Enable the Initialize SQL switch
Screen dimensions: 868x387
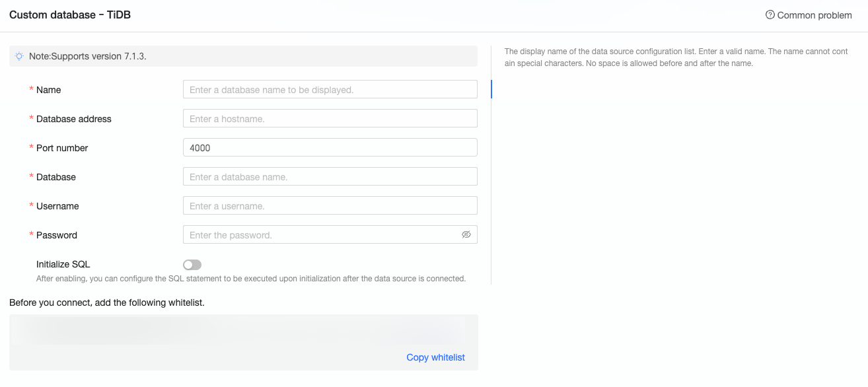tap(192, 265)
